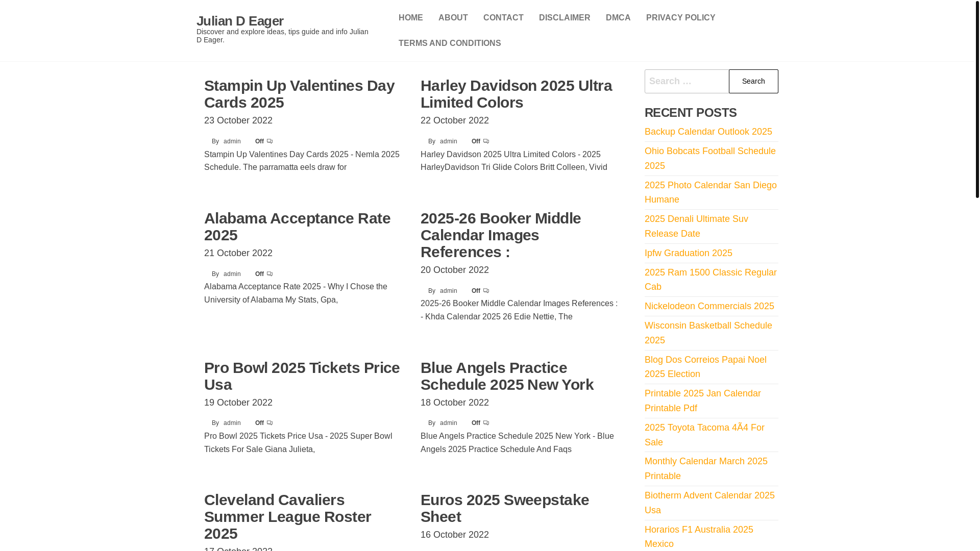Open the PRIVACY POLICY page
The width and height of the screenshot is (980, 551).
(x=680, y=18)
